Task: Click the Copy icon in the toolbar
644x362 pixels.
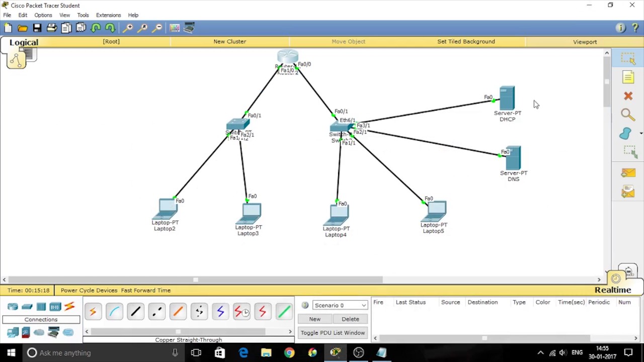Action: pos(66,28)
